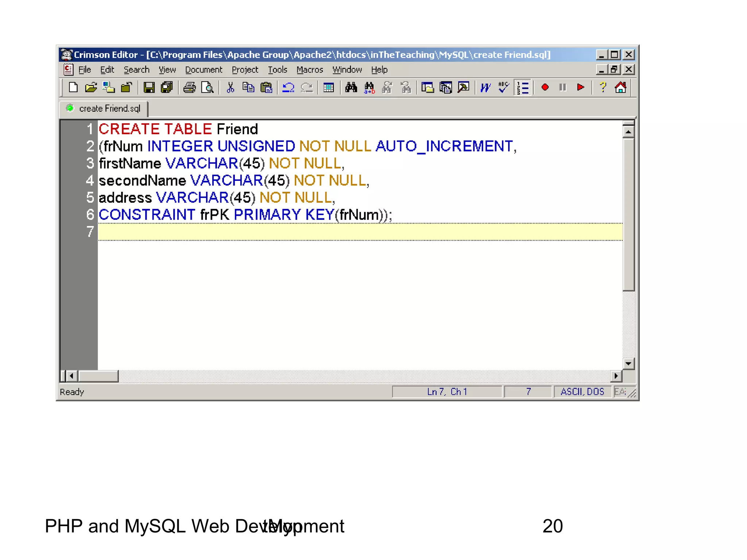The height and width of the screenshot is (560, 747).
Task: Play the recorded macro with red arrow
Action: point(581,87)
